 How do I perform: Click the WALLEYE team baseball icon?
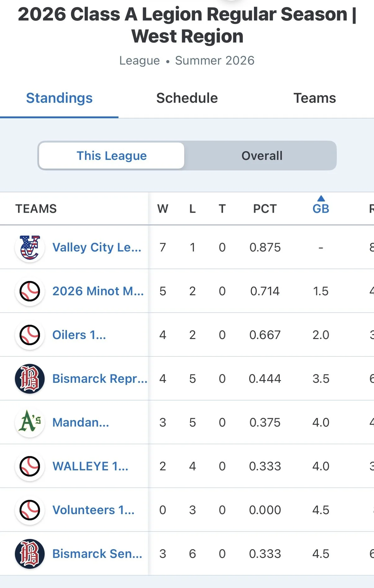coord(30,466)
